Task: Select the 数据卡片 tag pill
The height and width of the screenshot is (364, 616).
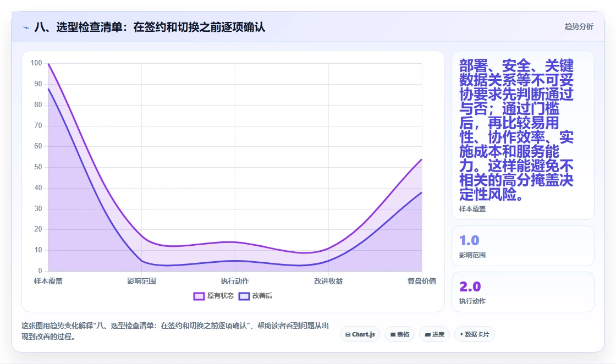Action: pos(475,334)
